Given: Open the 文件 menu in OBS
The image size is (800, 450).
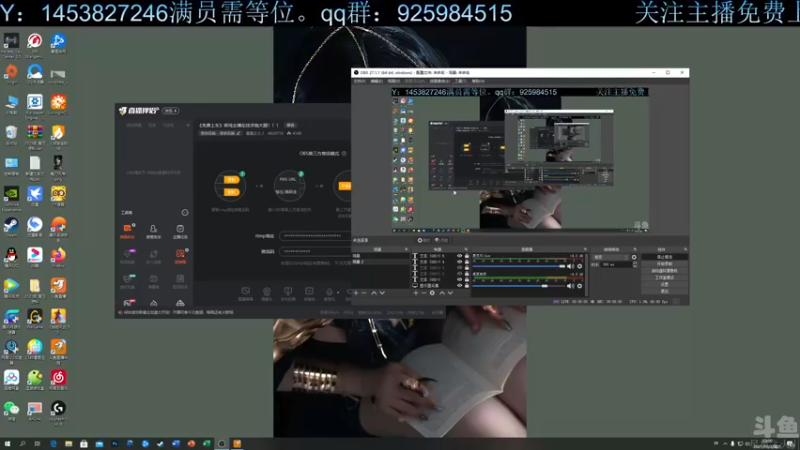Looking at the screenshot, I should pyautogui.click(x=359, y=81).
